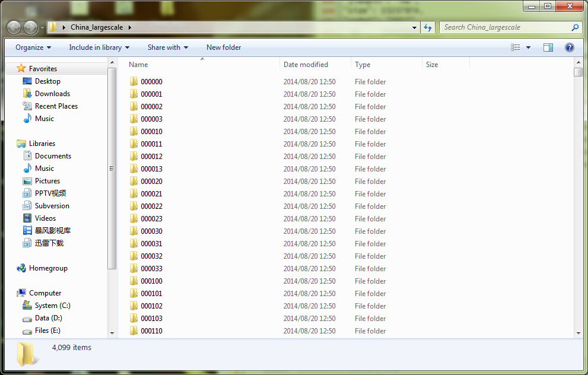
Task: Click the Files (E:) drive icon
Action: coord(27,332)
